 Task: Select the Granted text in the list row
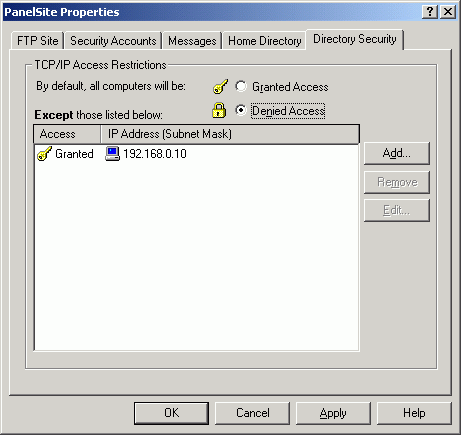tap(74, 154)
